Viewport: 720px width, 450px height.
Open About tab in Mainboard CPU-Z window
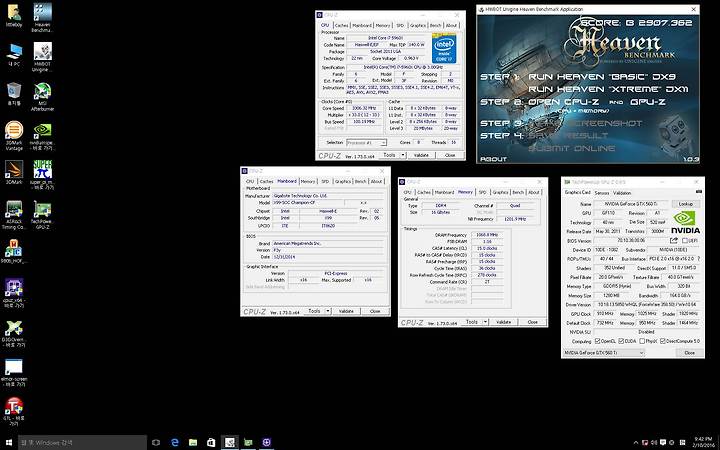pyautogui.click(x=377, y=181)
